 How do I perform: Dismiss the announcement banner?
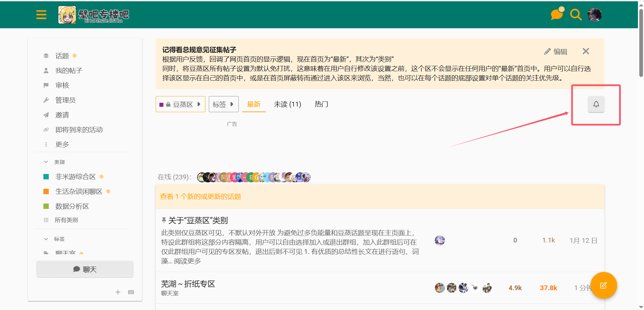(x=585, y=51)
